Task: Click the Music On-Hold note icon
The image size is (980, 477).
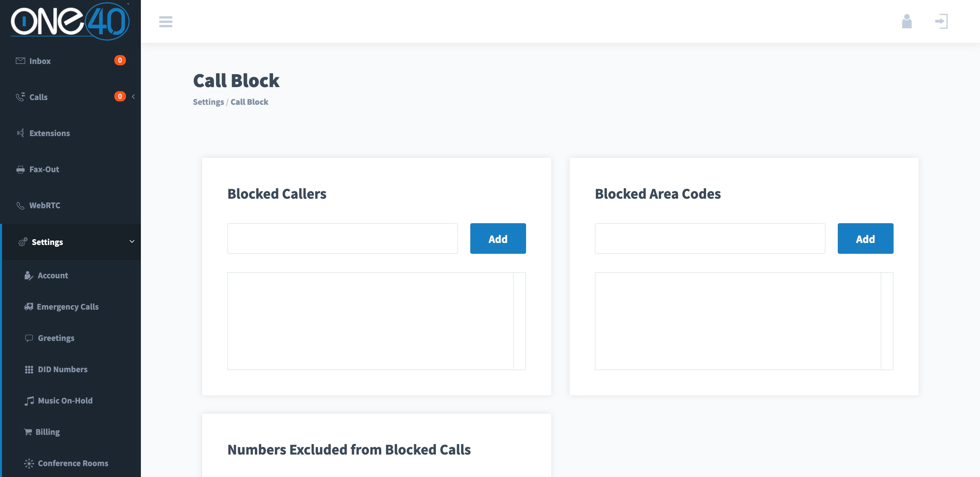Action: pos(29,401)
